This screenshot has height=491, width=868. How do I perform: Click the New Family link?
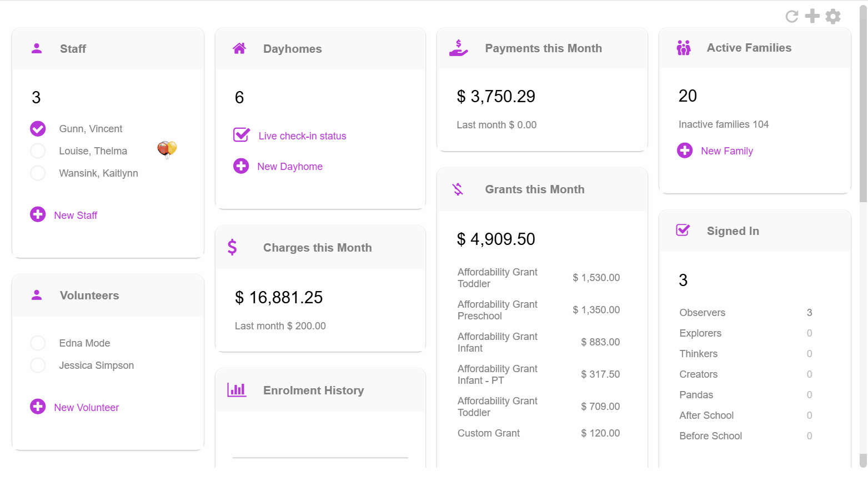tap(727, 151)
